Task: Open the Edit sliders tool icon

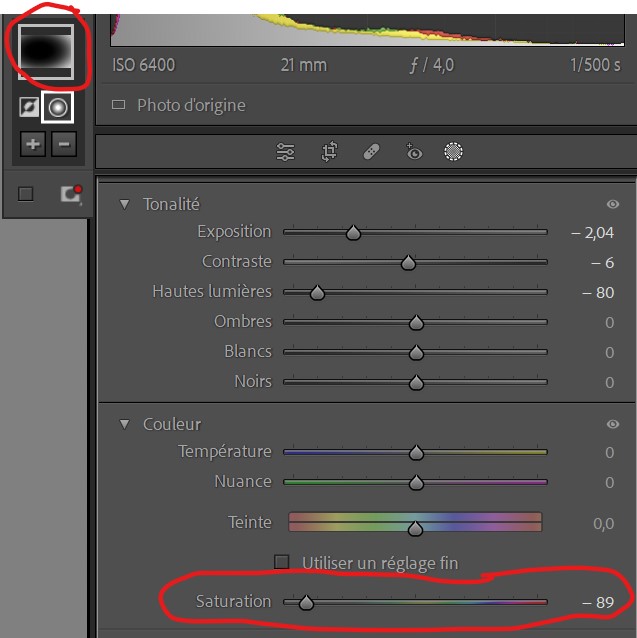Action: pos(286,152)
